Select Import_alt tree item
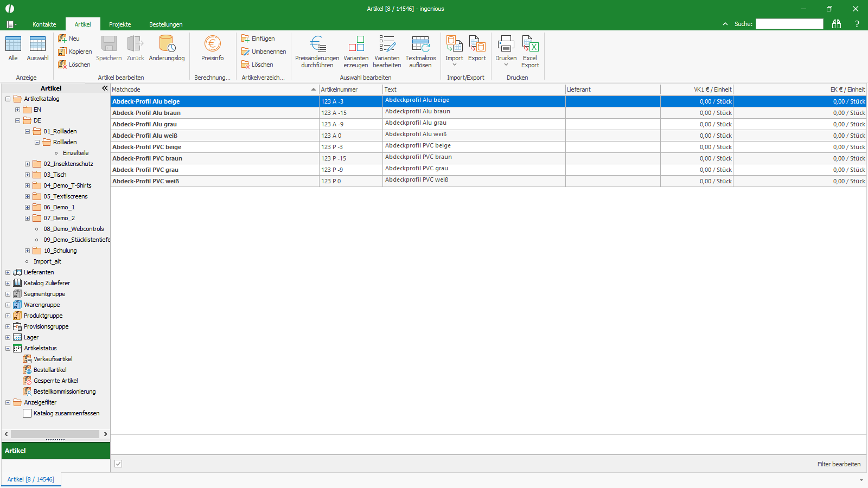This screenshot has width=868, height=488. coord(47,261)
